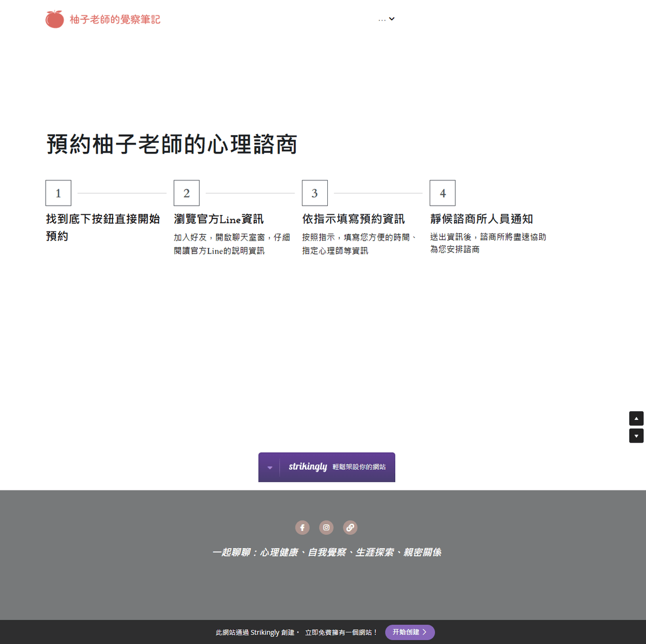Select the description starting 送出資訊後
The width and height of the screenshot is (646, 644).
click(488, 243)
